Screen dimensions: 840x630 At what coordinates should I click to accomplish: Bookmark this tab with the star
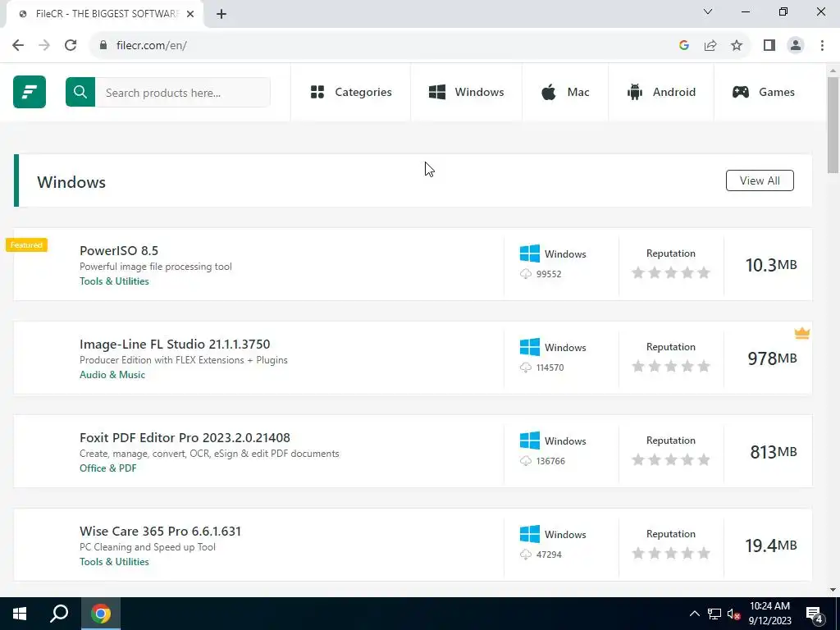coord(737,45)
